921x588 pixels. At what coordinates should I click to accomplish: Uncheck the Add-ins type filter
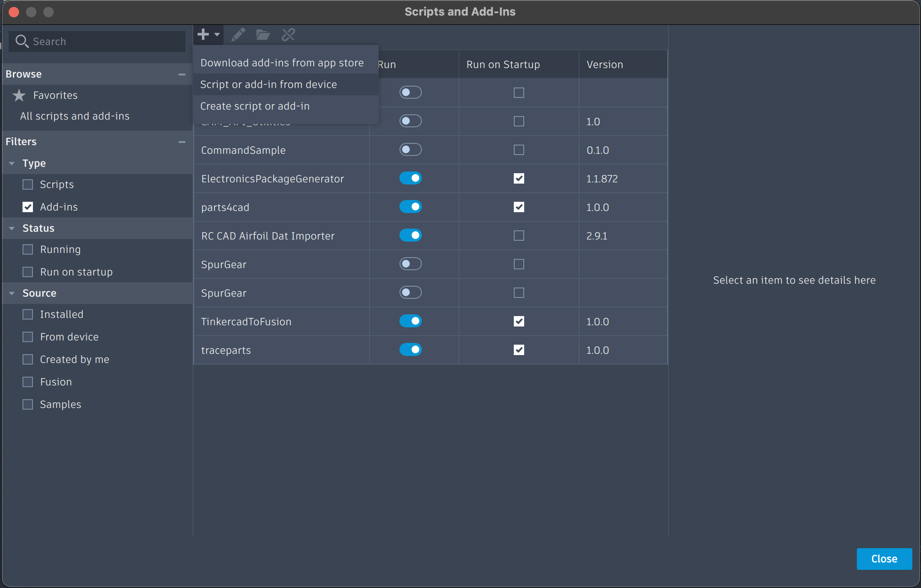click(x=28, y=207)
